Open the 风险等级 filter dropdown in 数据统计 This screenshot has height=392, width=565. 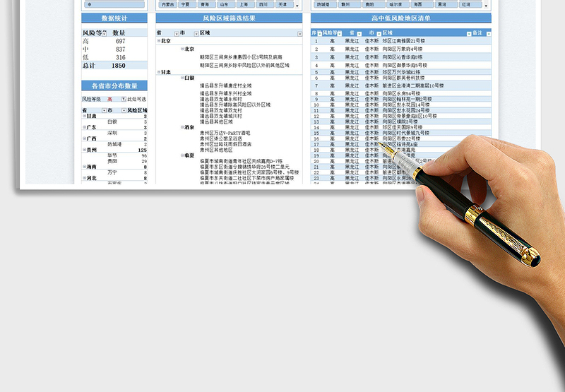[106, 32]
